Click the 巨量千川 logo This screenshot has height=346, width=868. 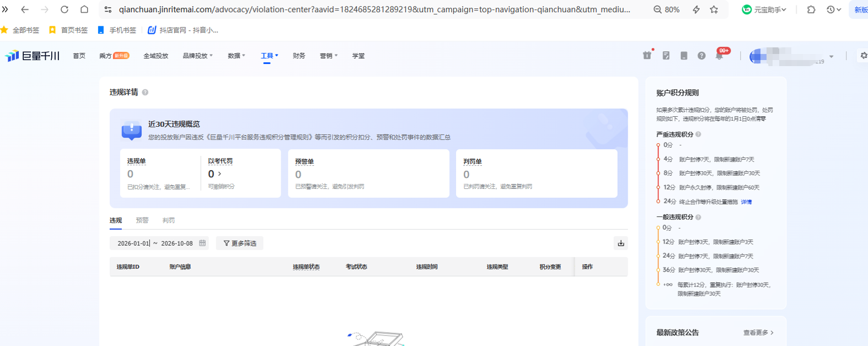click(x=33, y=56)
